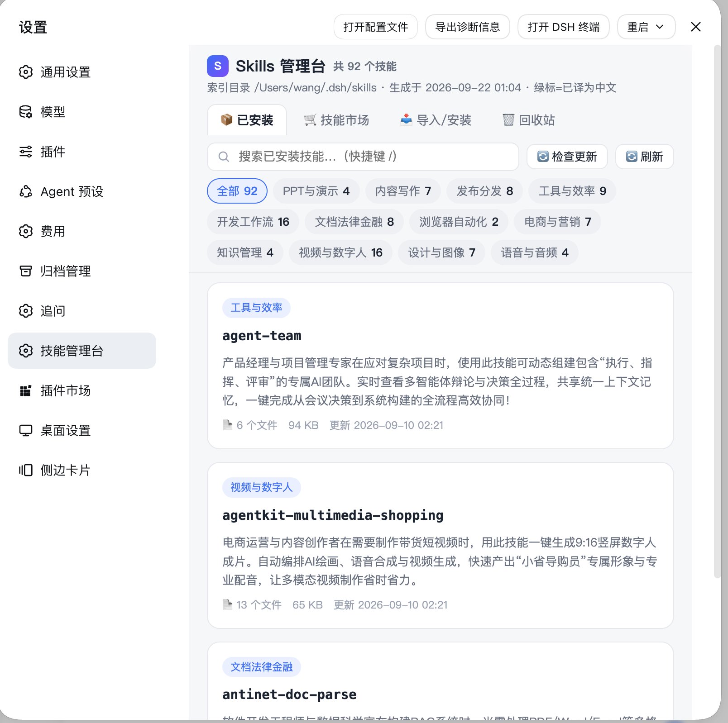The height and width of the screenshot is (723, 728).
Task: Click the 追问 gear icon in sidebar
Action: 26,311
